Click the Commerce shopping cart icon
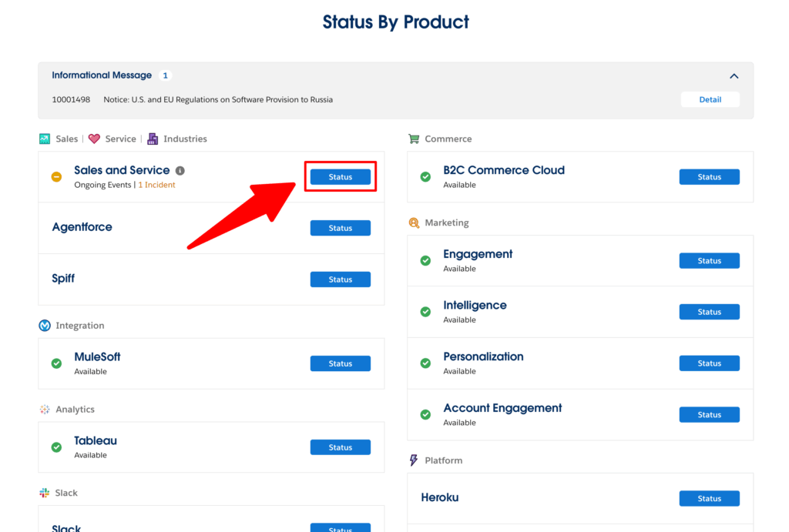Screen dimensions: 789x532 click(x=414, y=139)
